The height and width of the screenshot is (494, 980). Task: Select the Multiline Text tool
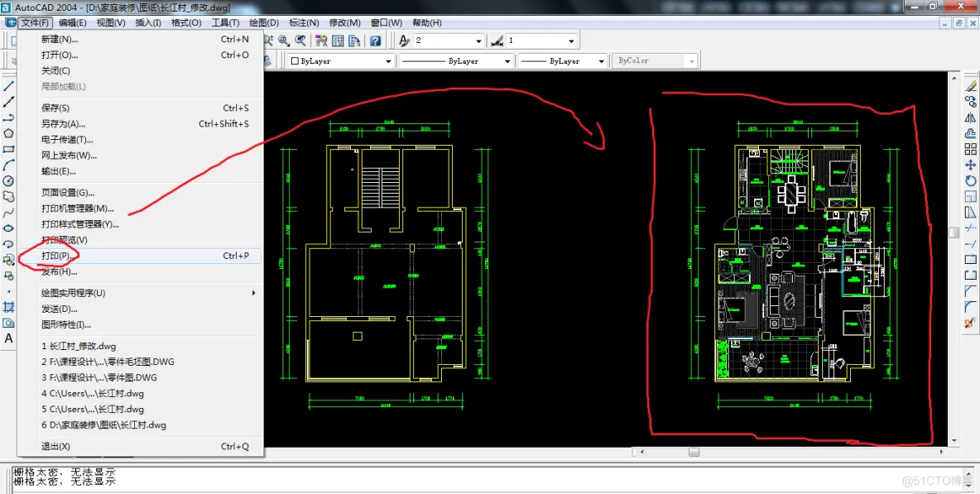(x=9, y=338)
